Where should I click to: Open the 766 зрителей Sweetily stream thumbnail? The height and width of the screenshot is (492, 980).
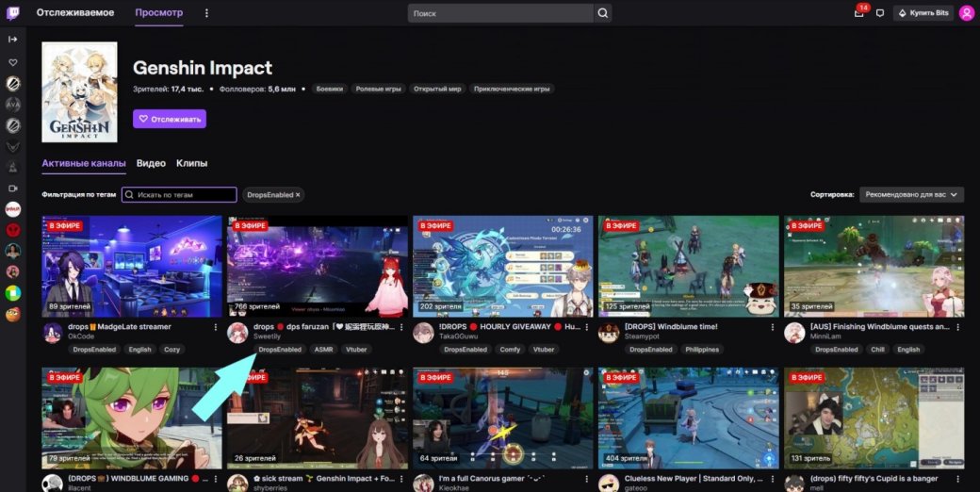pyautogui.click(x=318, y=267)
